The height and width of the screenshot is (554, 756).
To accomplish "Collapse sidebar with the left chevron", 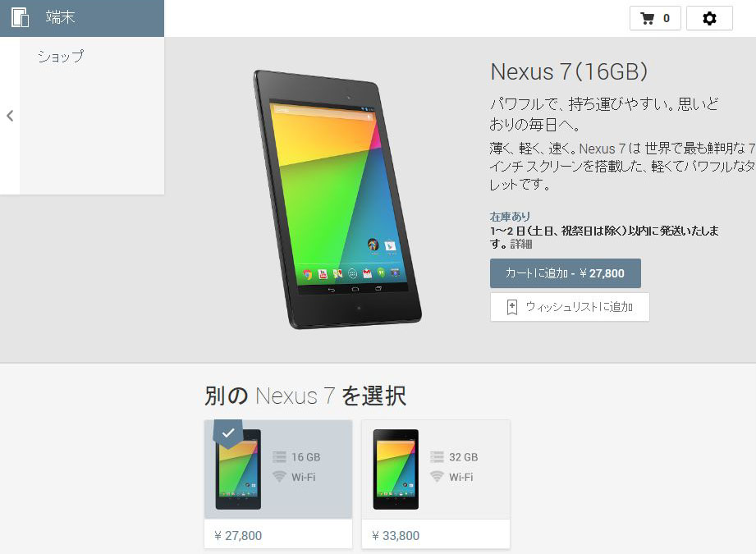I will pos(10,116).
